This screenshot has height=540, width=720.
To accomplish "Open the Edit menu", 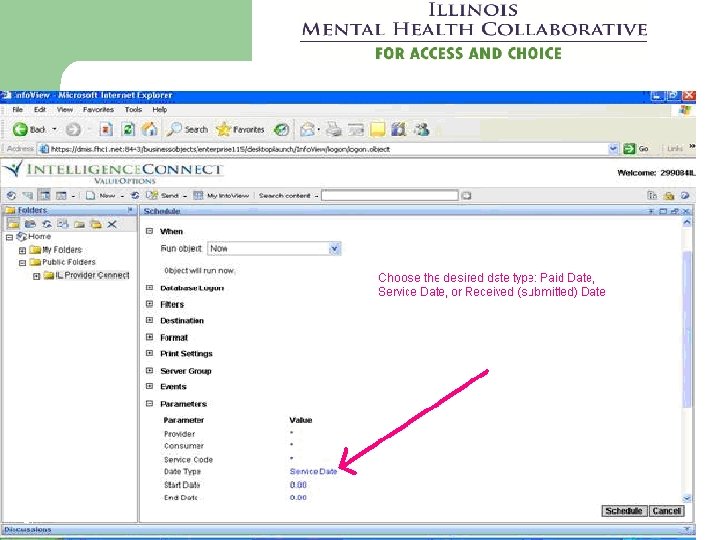I will [40, 109].
